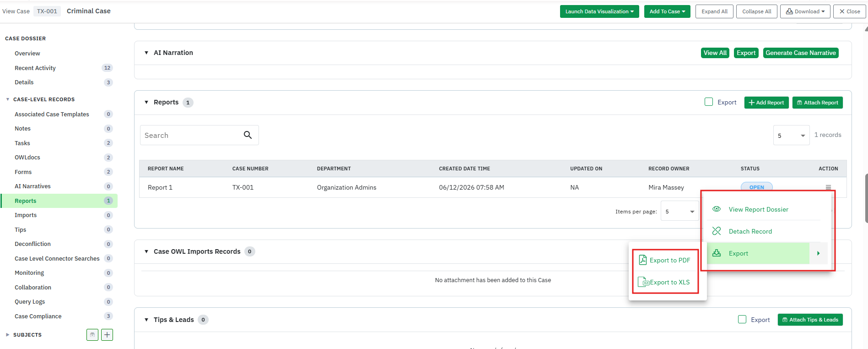This screenshot has width=868, height=349.
Task: Click the Export button in AI Narration
Action: pos(746,53)
